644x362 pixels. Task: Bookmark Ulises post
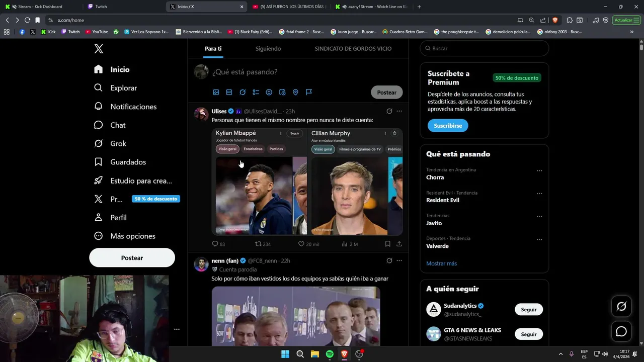(387, 244)
